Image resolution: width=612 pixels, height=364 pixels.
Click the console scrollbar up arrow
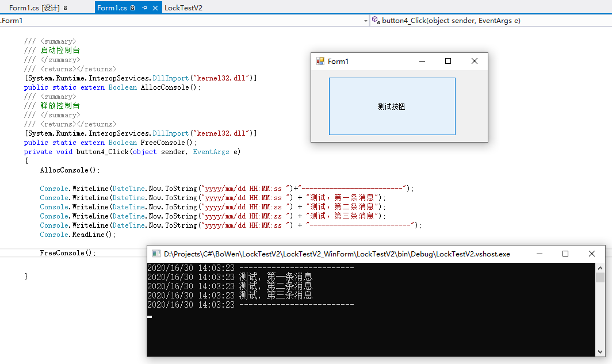click(600, 267)
